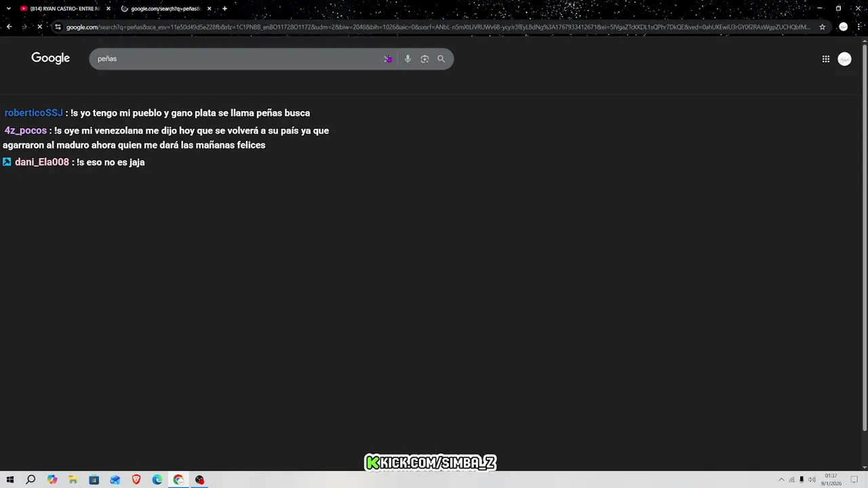
Task: Switch to the RYAN CASTRO YouTube tab
Action: 64,9
